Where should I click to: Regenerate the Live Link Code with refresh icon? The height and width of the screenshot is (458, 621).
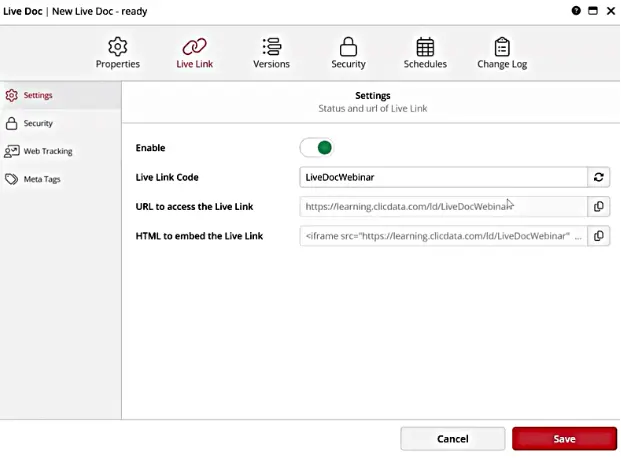point(598,177)
